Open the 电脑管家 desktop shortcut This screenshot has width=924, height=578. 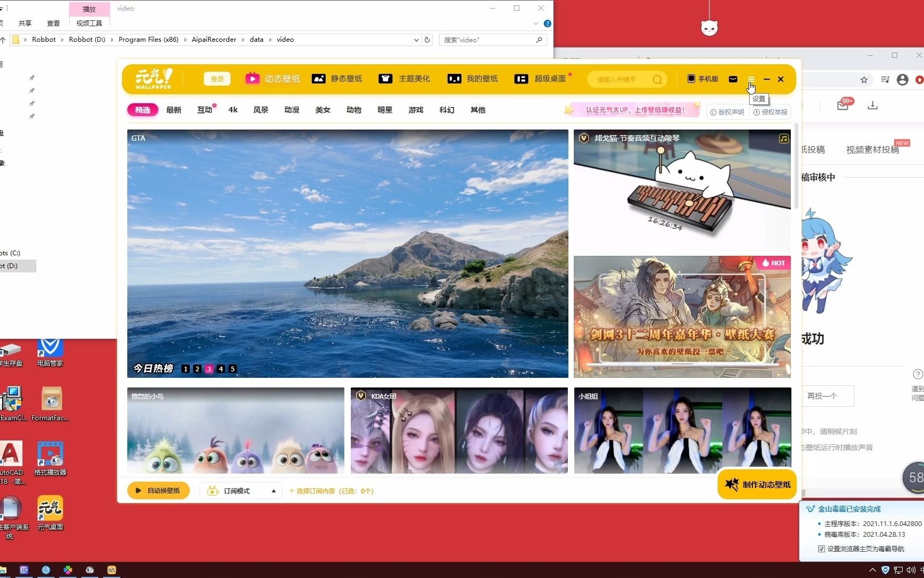(50, 353)
